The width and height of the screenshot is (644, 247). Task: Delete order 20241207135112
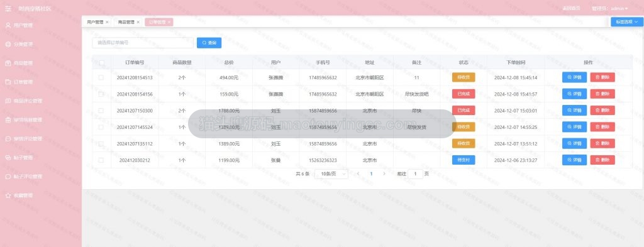click(x=602, y=143)
